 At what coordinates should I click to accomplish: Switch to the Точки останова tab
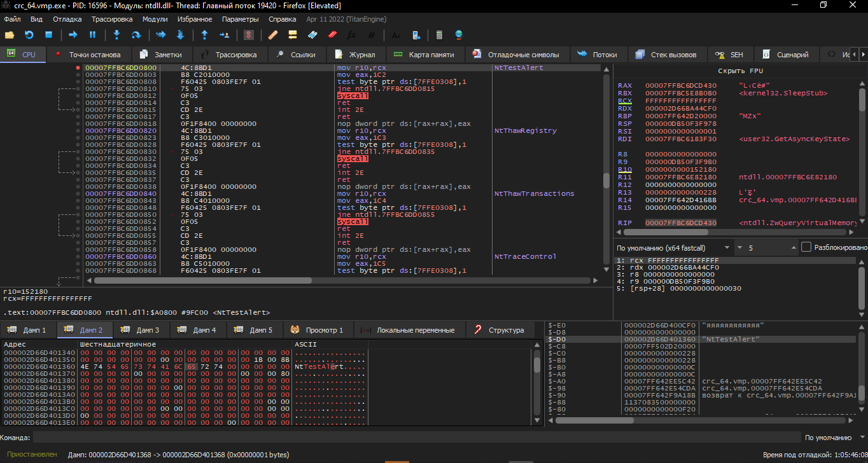point(88,55)
